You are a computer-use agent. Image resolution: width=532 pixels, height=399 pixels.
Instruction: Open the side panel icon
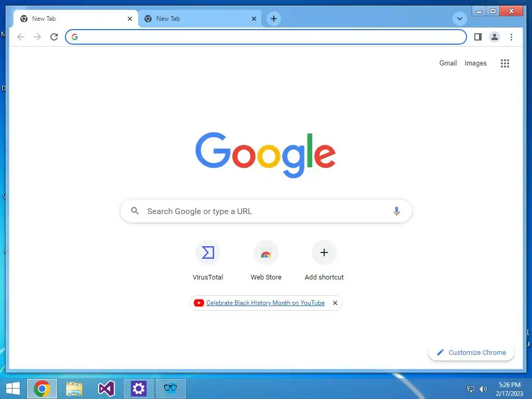tap(478, 37)
